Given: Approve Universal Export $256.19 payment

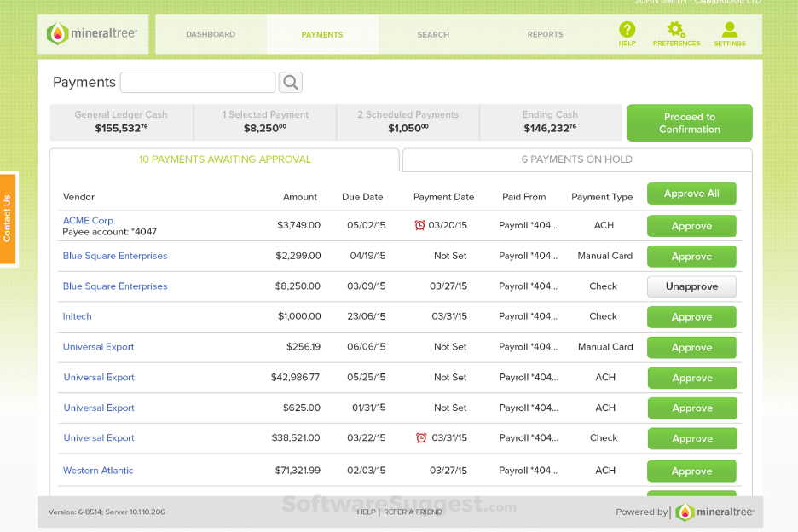Looking at the screenshot, I should [691, 348].
